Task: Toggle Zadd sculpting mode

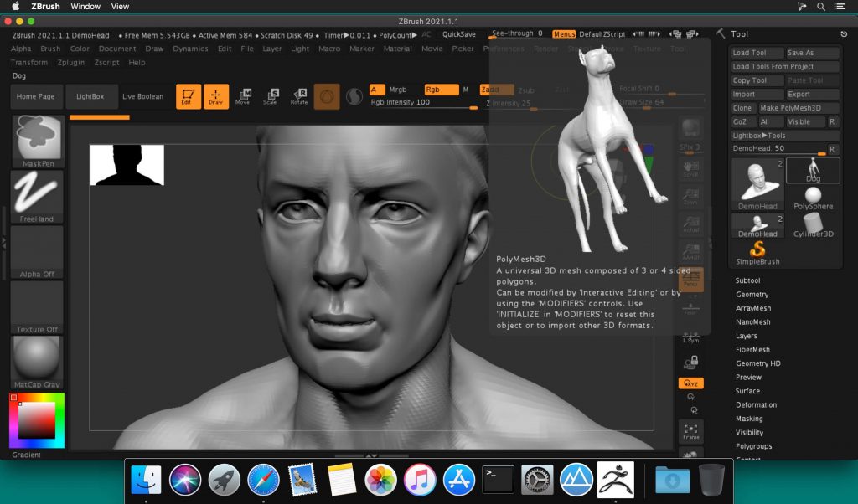Action: pyautogui.click(x=496, y=89)
